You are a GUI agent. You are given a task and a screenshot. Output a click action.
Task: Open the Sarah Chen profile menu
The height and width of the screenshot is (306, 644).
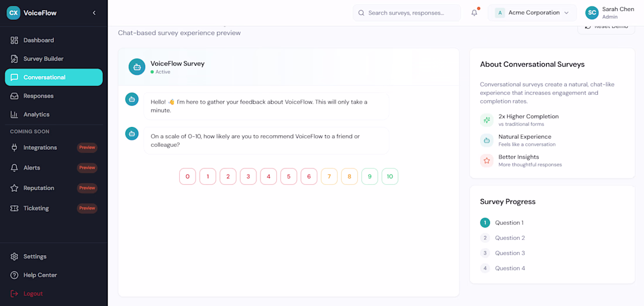click(609, 13)
